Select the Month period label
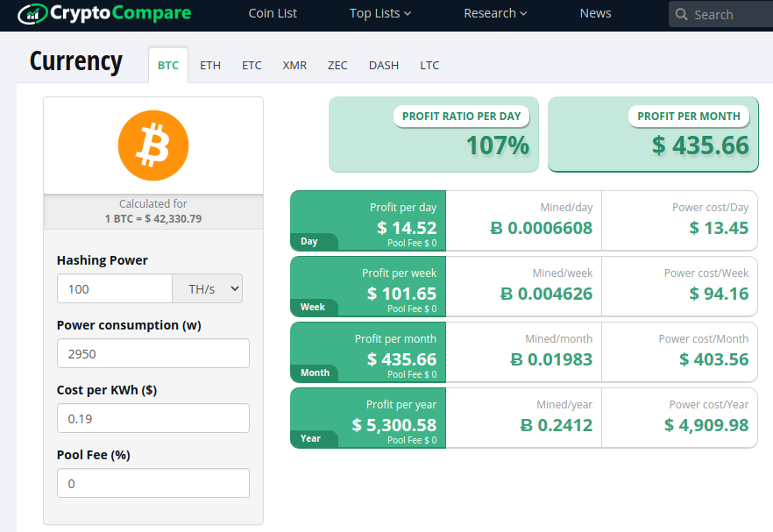 314,372
